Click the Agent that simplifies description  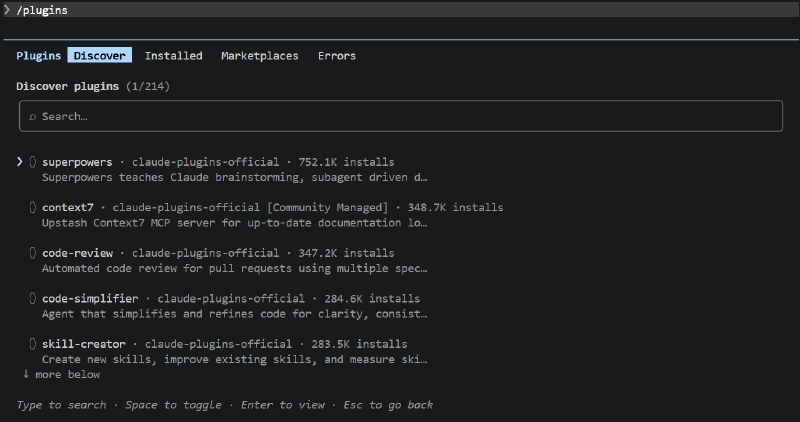[235, 314]
